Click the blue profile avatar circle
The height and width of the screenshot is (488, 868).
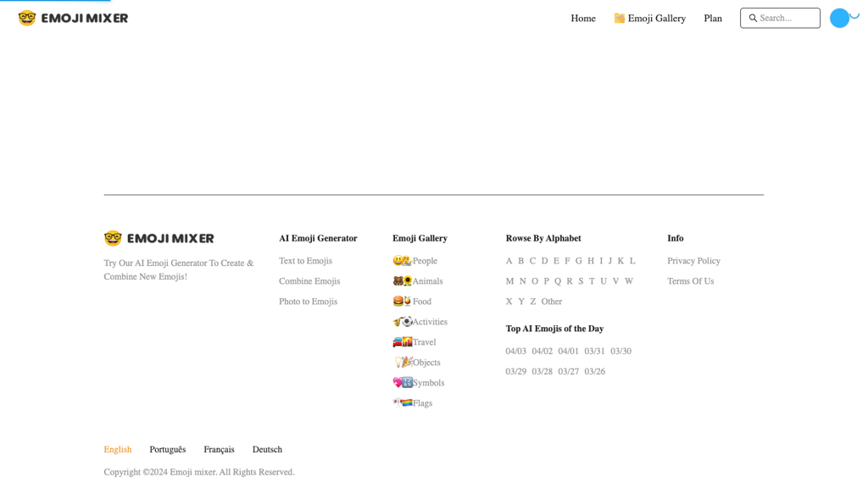coord(839,18)
